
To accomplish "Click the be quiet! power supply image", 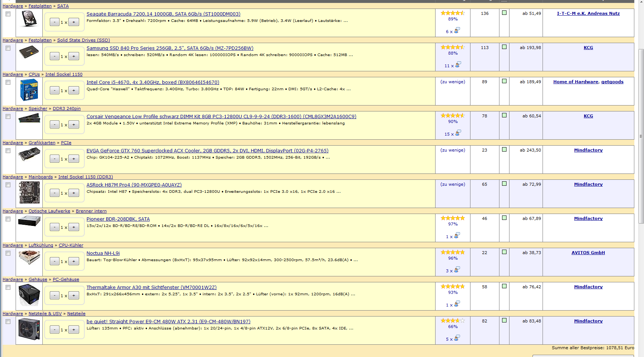I will pyautogui.click(x=29, y=329).
